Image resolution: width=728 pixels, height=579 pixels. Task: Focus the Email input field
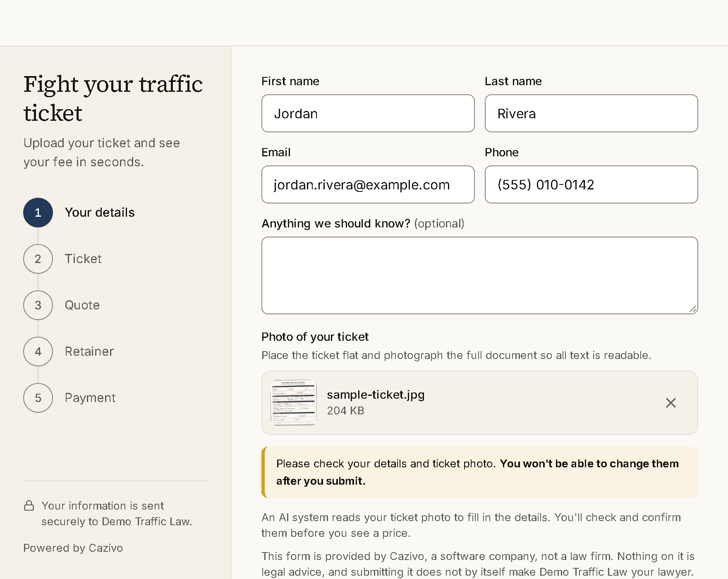[x=368, y=184]
